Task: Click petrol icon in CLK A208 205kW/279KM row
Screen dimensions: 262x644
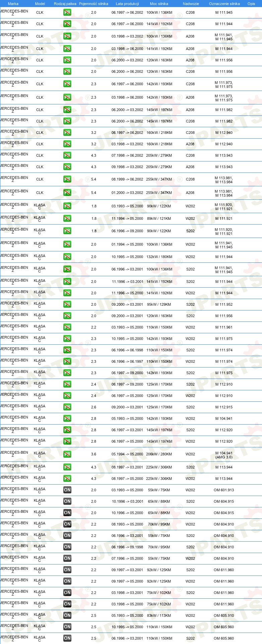Action: pyautogui.click(x=67, y=167)
